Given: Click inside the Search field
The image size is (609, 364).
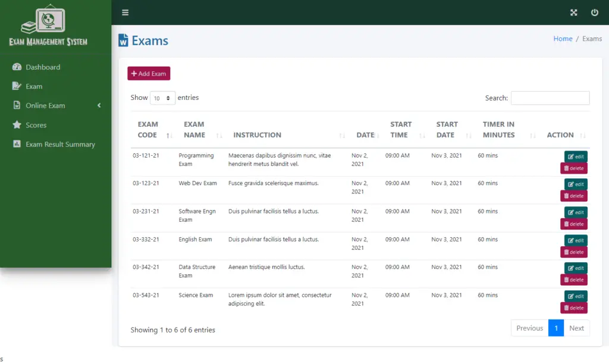Looking at the screenshot, I should (x=550, y=98).
